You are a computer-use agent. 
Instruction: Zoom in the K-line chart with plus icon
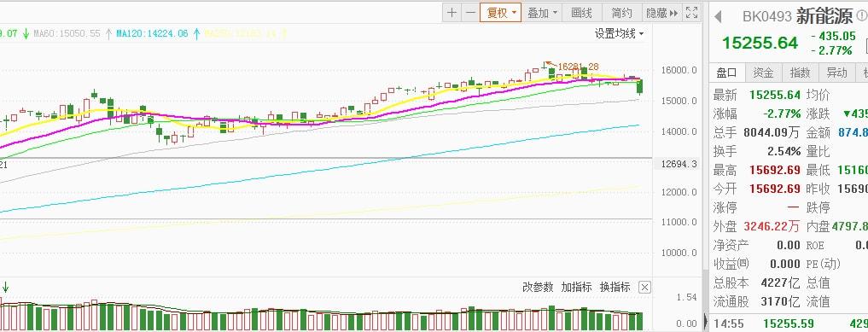click(x=451, y=13)
